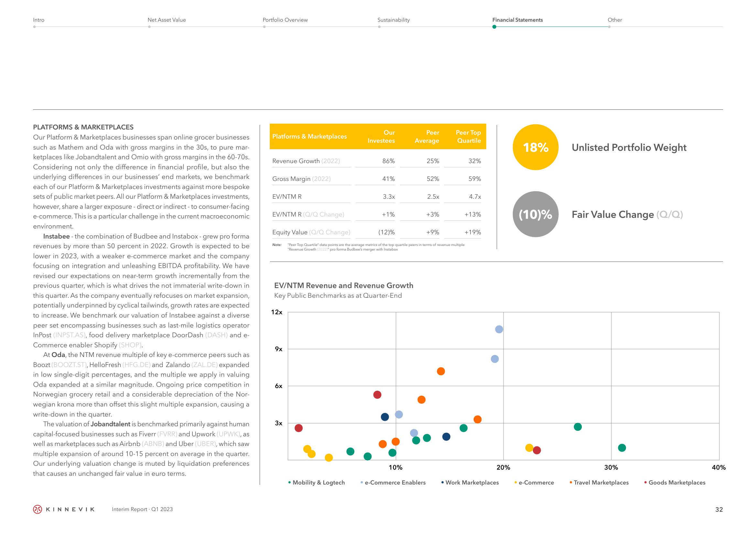This screenshot has height=535, width=756.
Task: Click the bold Instabee company name
Action: [56, 236]
